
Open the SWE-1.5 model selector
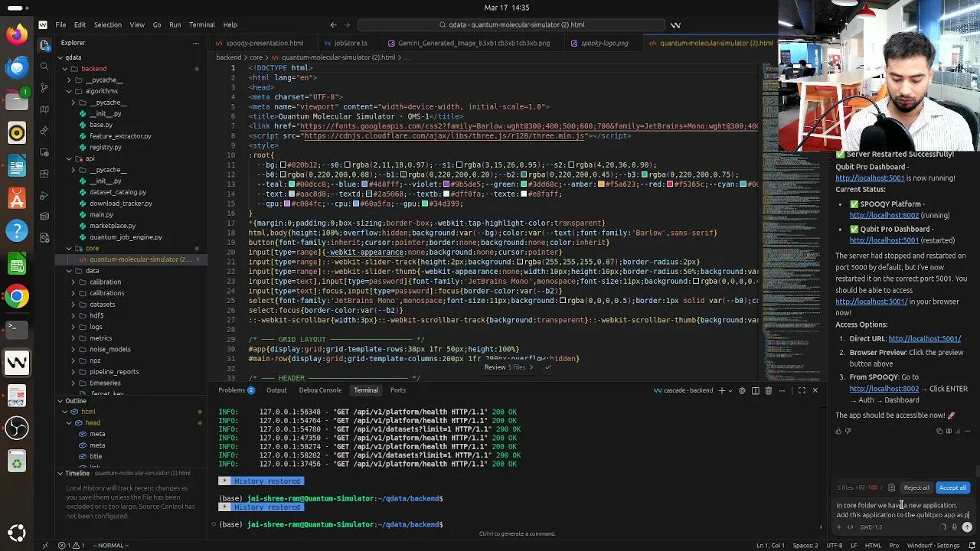pos(871,527)
